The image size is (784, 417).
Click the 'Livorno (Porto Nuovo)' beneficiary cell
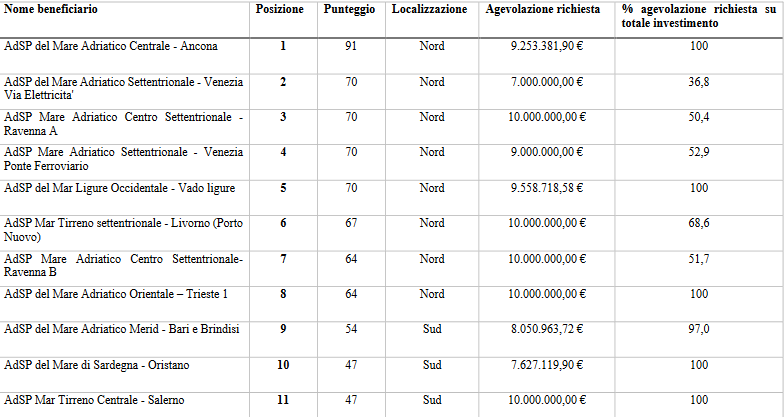coord(124,229)
